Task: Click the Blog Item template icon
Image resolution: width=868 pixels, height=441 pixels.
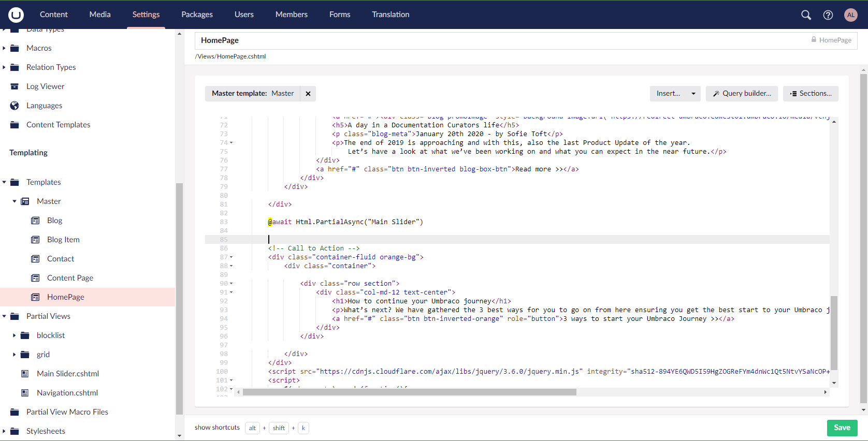Action: [35, 240]
